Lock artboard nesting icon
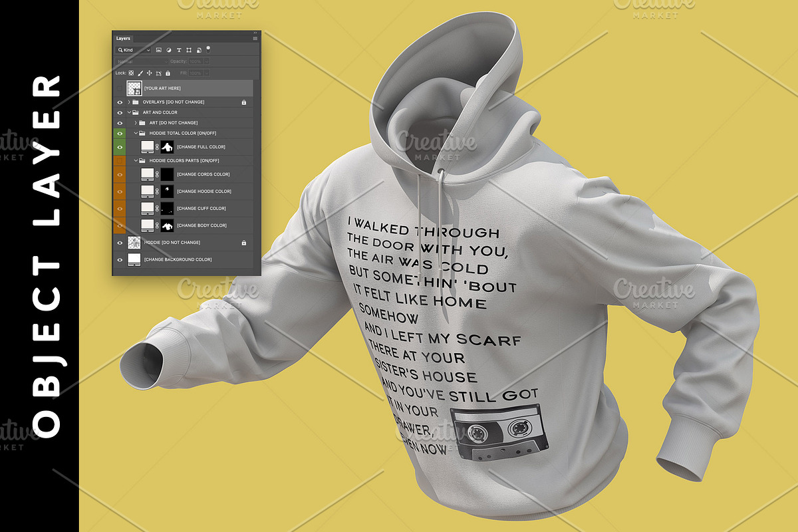Image resolution: width=798 pixels, height=532 pixels. (x=159, y=73)
